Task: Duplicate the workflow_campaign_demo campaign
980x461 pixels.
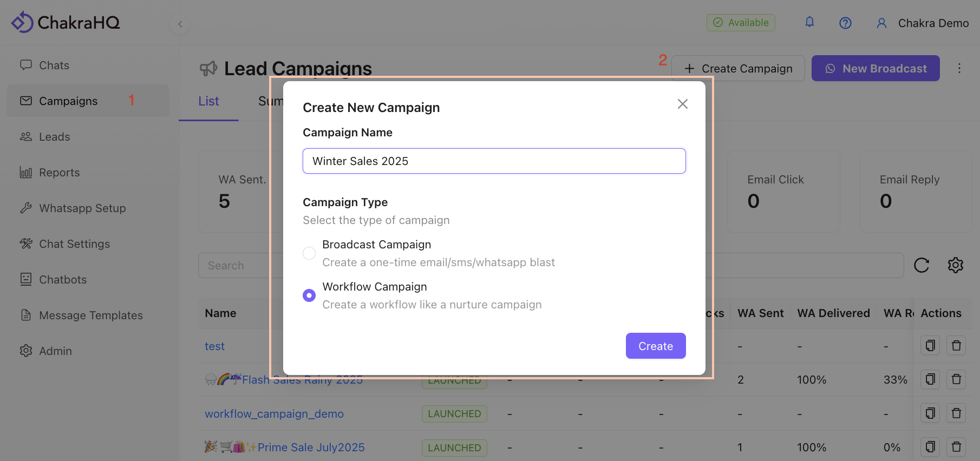Action: click(930, 413)
